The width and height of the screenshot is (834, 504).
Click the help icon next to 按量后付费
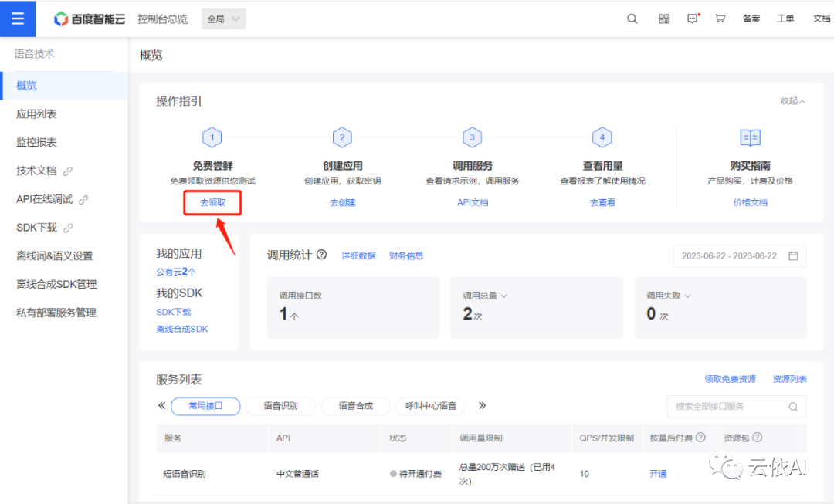[700, 437]
